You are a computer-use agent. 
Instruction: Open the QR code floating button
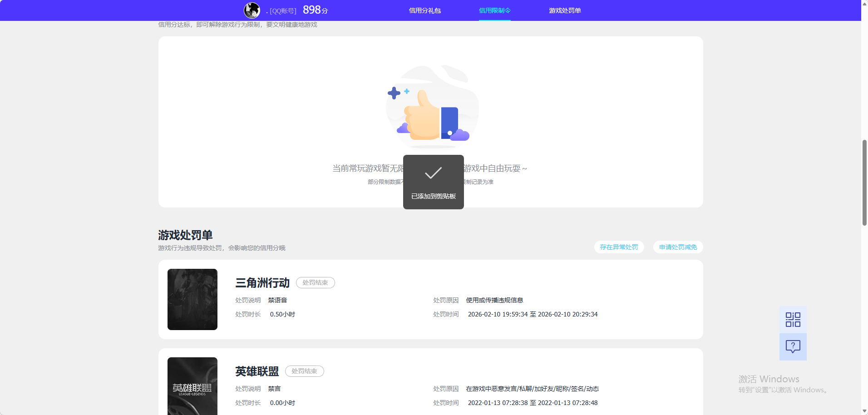point(793,320)
